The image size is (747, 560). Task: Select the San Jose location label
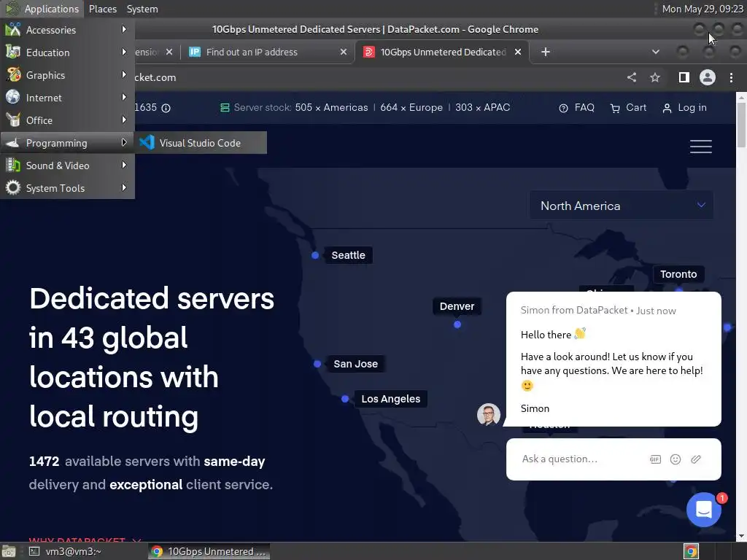coord(356,364)
